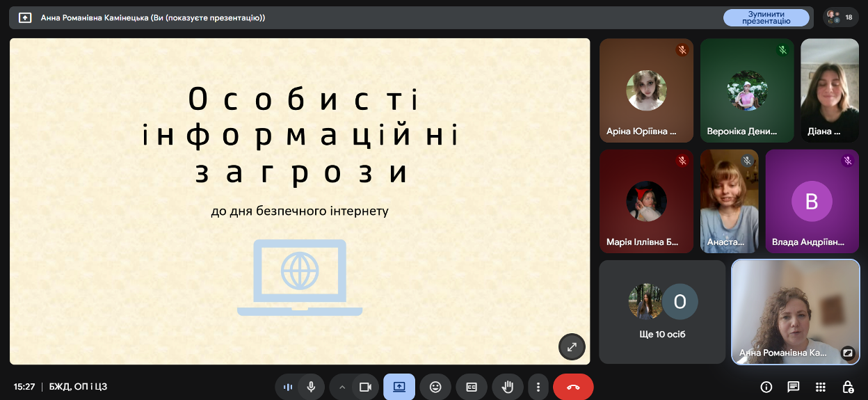The image size is (868, 400).
Task: Stop presenting with the Зупинити презентацію button
Action: [766, 17]
